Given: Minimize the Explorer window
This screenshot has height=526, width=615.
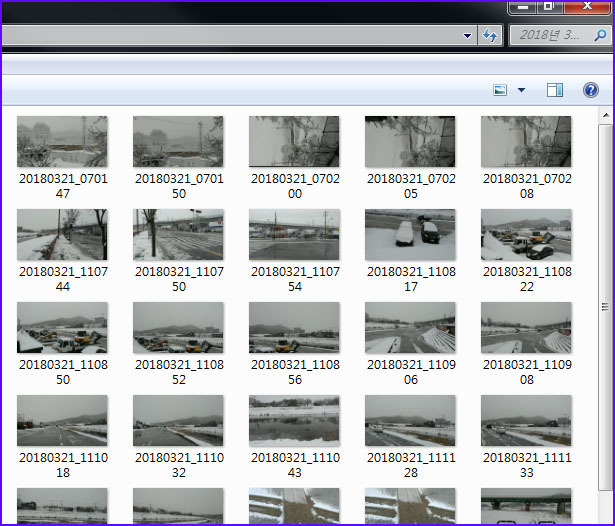Looking at the screenshot, I should 523,7.
